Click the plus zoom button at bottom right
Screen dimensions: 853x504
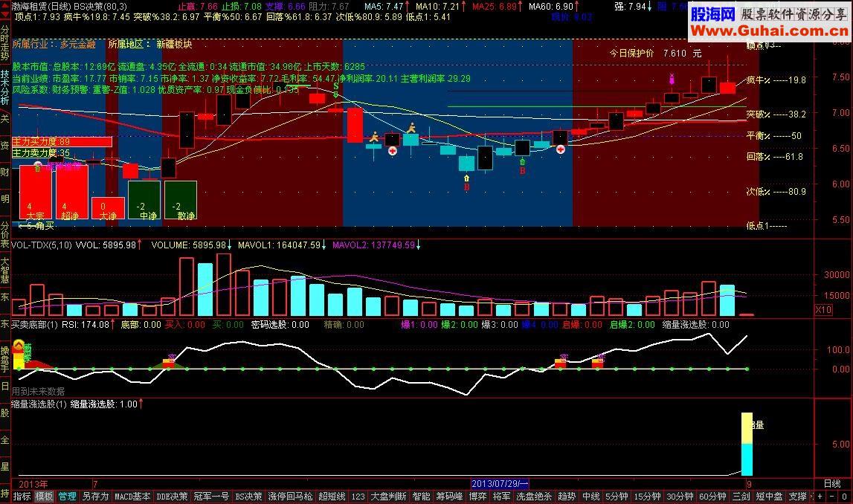pyautogui.click(x=821, y=497)
